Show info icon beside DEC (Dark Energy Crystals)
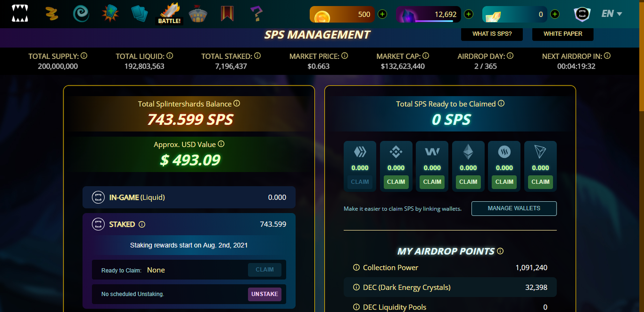The width and height of the screenshot is (644, 312). tap(356, 287)
